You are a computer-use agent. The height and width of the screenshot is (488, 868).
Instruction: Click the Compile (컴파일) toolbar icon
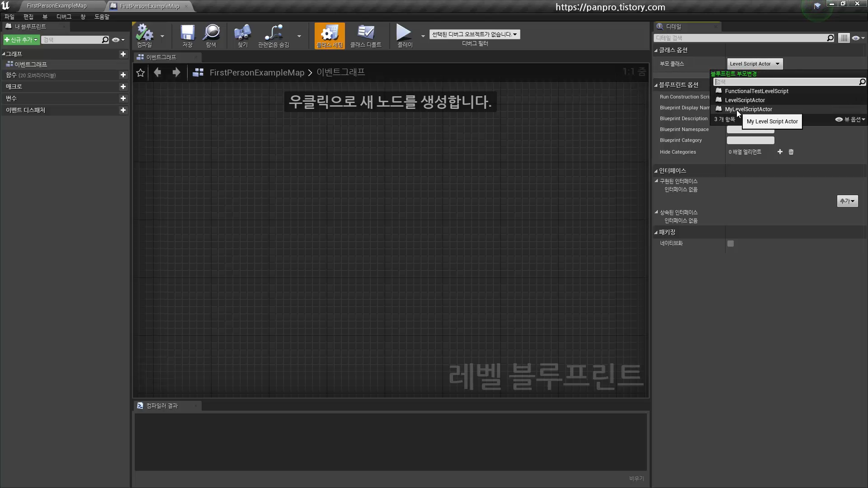coord(145,35)
